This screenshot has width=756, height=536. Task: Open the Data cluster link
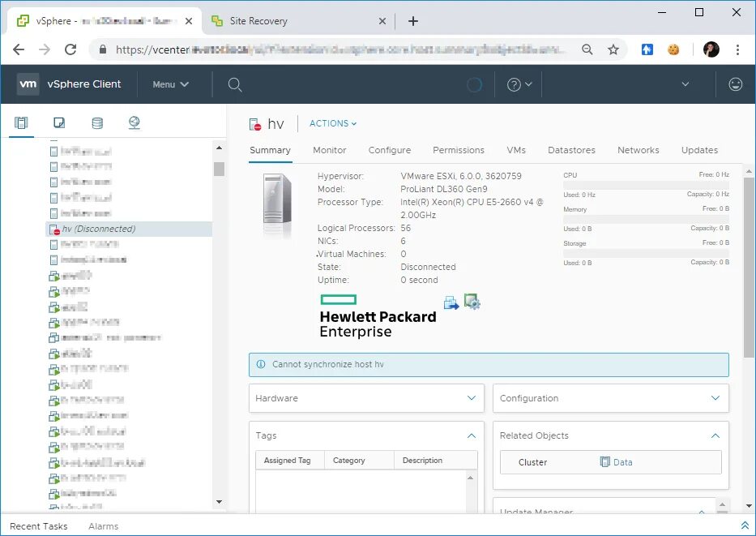coord(622,462)
